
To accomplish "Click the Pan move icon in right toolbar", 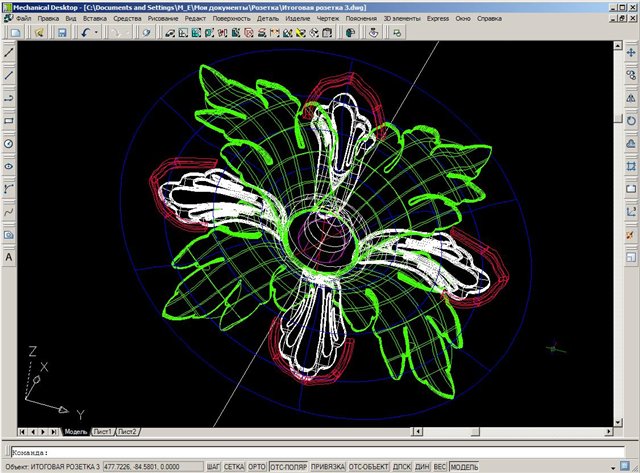I will pyautogui.click(x=631, y=52).
